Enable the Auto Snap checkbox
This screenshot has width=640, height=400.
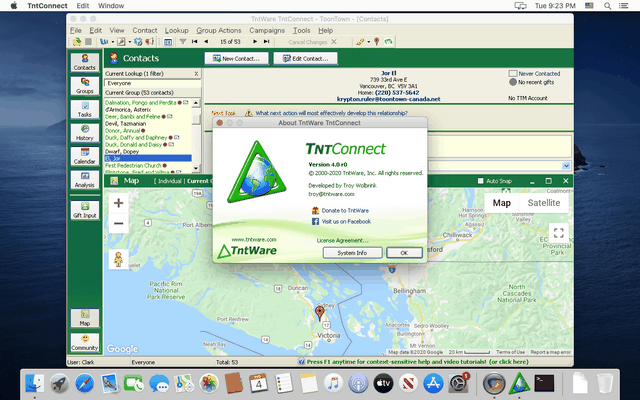click(480, 181)
